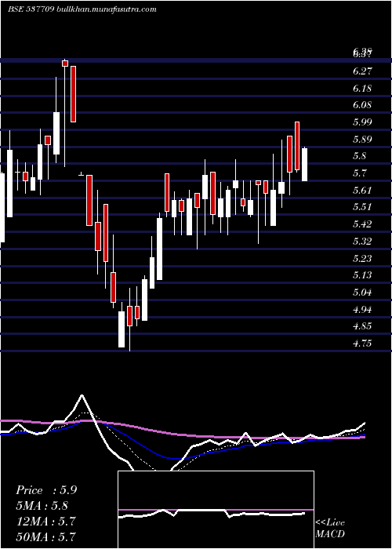Screen dimensions: 392x549
Task: Click the 5MA : 5.8 readout
Action: click(42, 506)
